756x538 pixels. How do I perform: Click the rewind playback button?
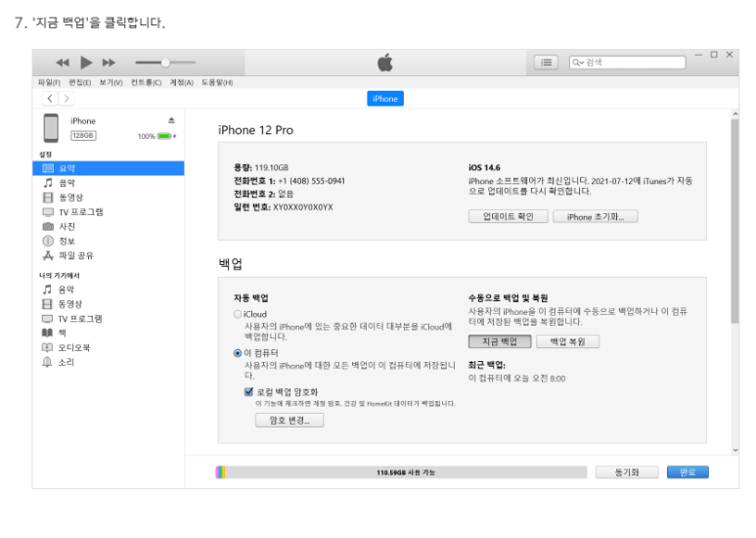tap(63, 63)
